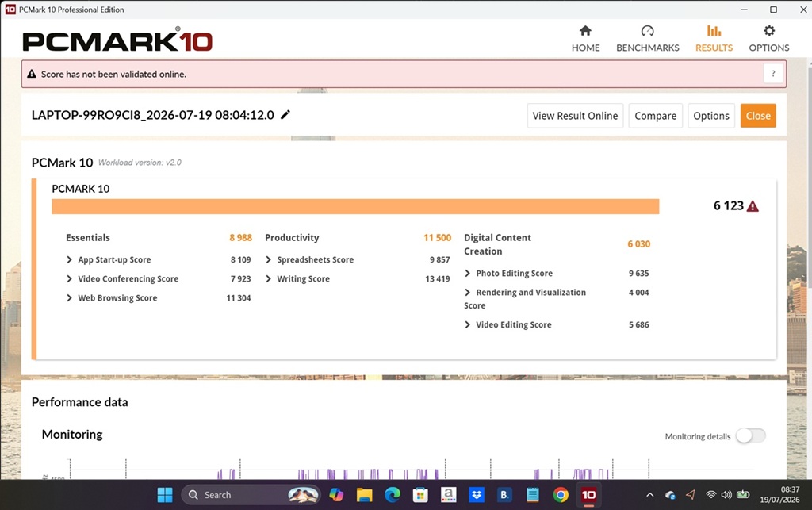The width and height of the screenshot is (812, 510).
Task: Click the Essentials heading
Action: click(87, 238)
